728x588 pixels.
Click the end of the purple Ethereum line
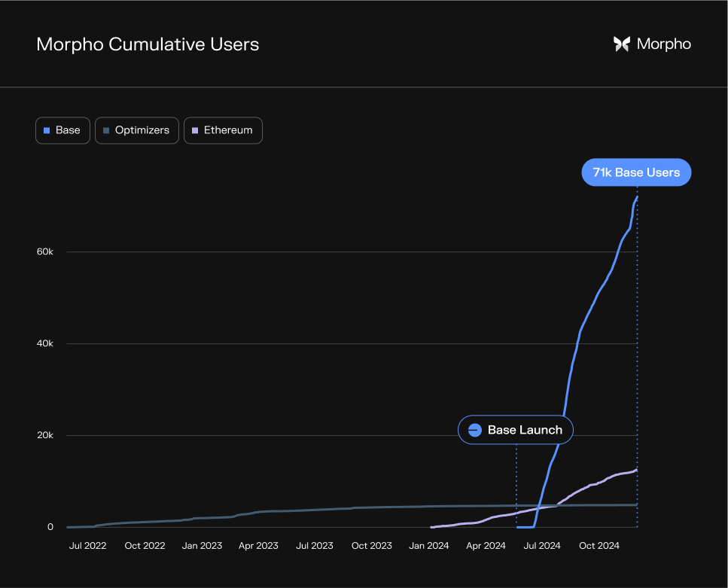[637, 470]
